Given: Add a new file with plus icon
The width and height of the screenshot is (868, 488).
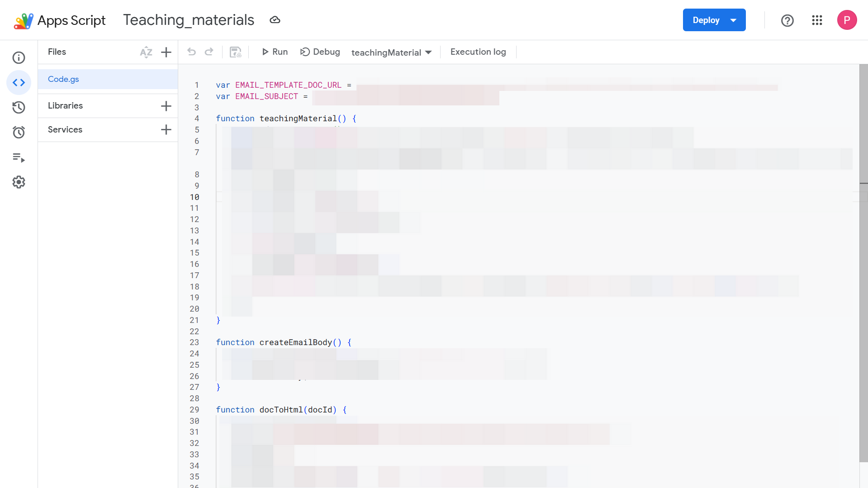Looking at the screenshot, I should point(166,52).
